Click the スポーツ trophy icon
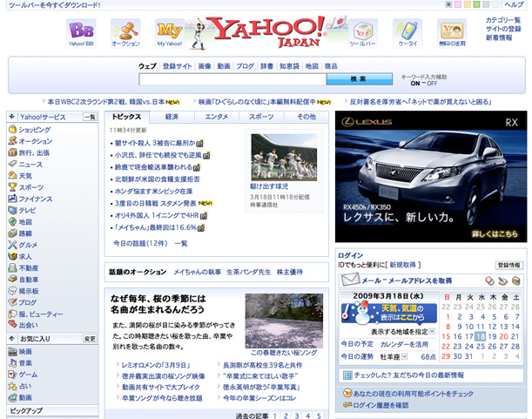Image resolution: width=532 pixels, height=419 pixels. point(12,187)
